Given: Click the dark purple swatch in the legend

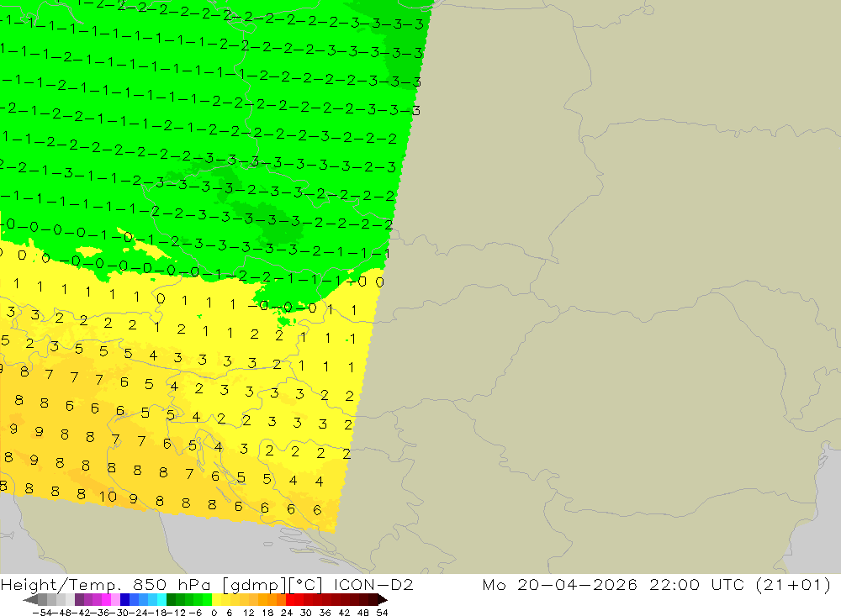Looking at the screenshot, I should [x=79, y=600].
